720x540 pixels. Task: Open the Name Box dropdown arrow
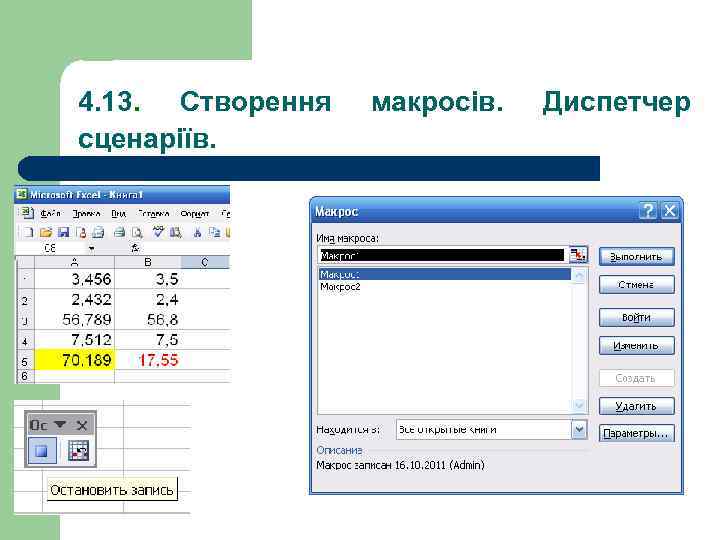pos(91,248)
